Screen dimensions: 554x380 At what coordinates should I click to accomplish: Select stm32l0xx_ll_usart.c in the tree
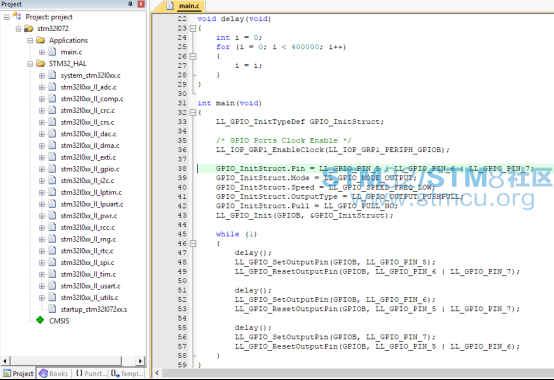coord(90,286)
